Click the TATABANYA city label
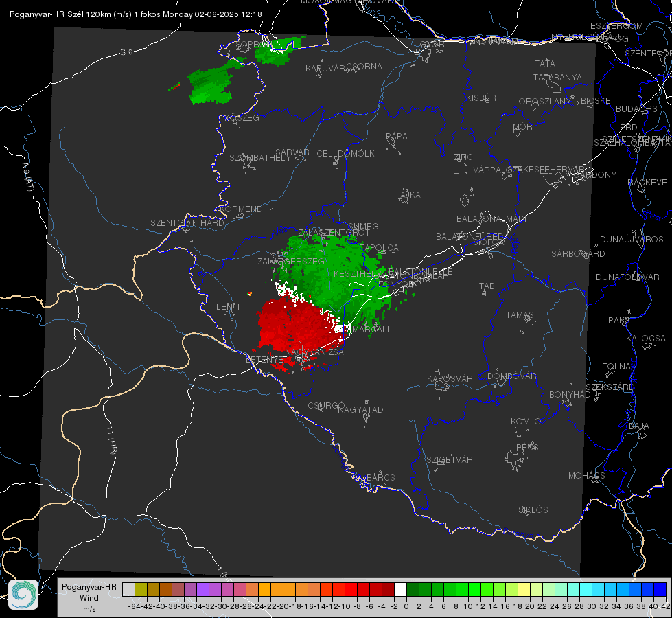 click(x=557, y=77)
